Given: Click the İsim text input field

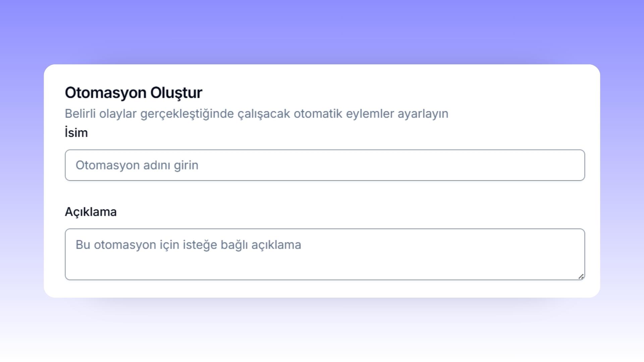Looking at the screenshot, I should (325, 165).
